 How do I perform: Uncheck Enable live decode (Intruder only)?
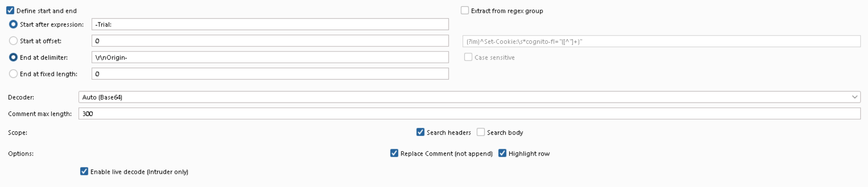pos(84,172)
